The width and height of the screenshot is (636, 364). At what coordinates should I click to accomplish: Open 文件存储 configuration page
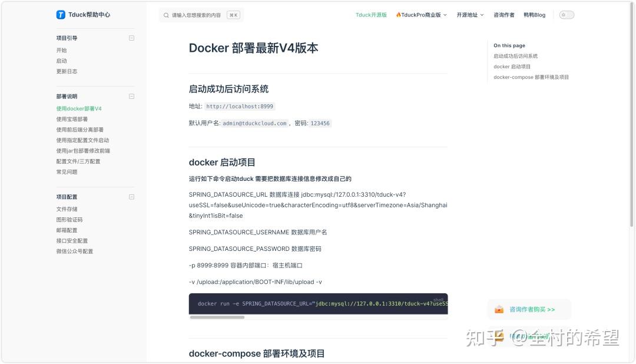[67, 209]
